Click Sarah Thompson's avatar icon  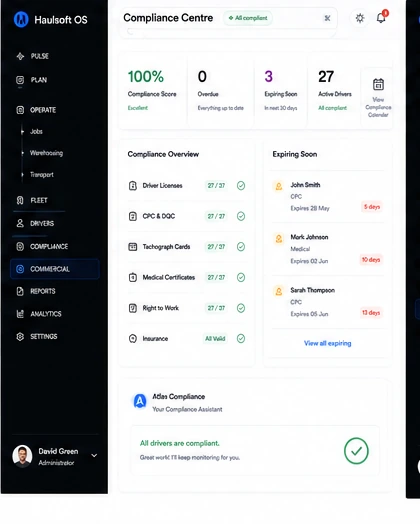[279, 291]
